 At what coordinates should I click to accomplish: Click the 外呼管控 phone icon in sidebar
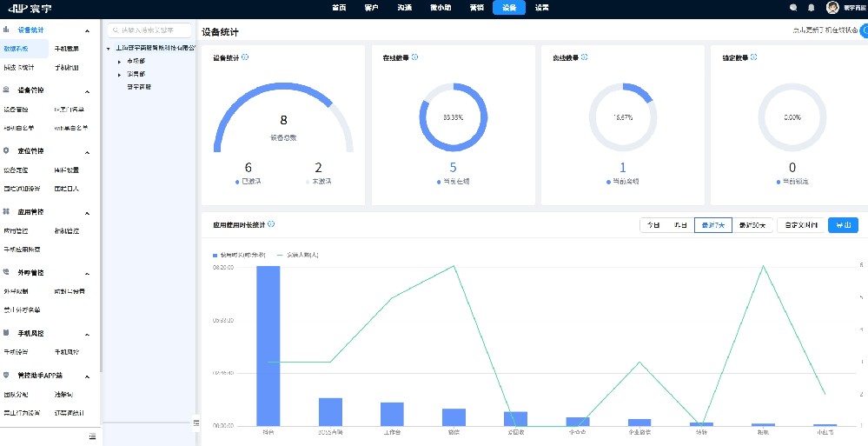(x=6, y=273)
